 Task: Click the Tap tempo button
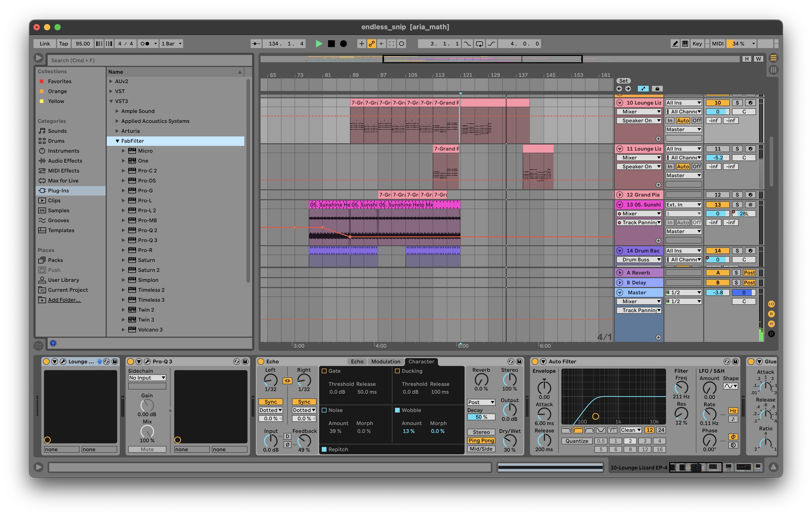[63, 43]
